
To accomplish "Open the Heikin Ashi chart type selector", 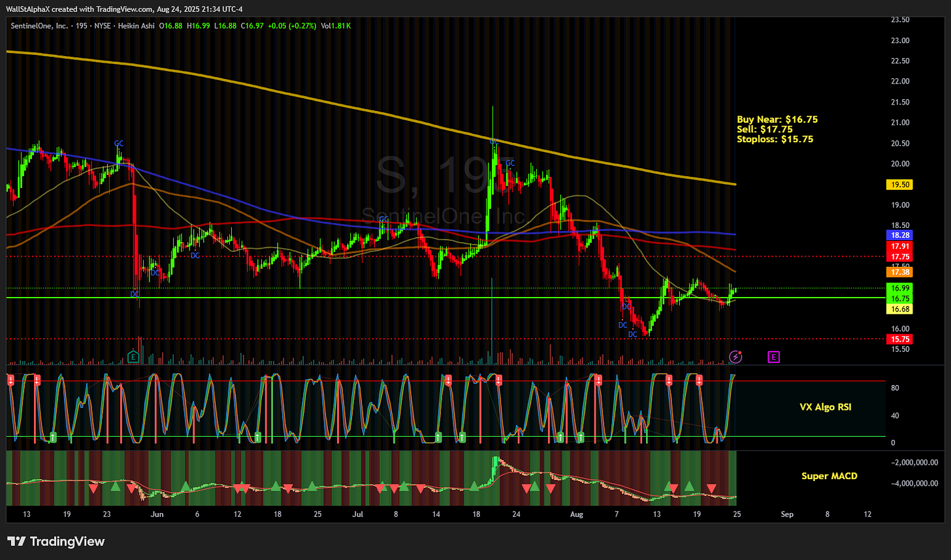I will (137, 26).
